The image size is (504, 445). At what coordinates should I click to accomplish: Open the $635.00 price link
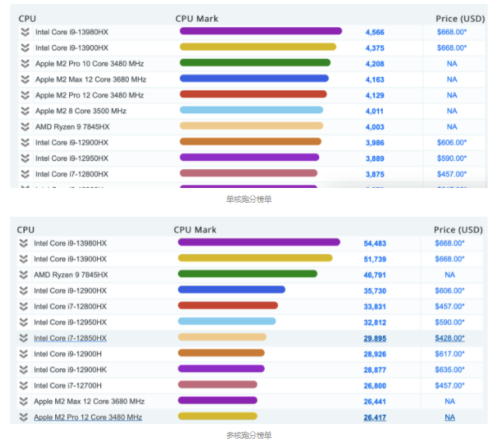tap(450, 370)
